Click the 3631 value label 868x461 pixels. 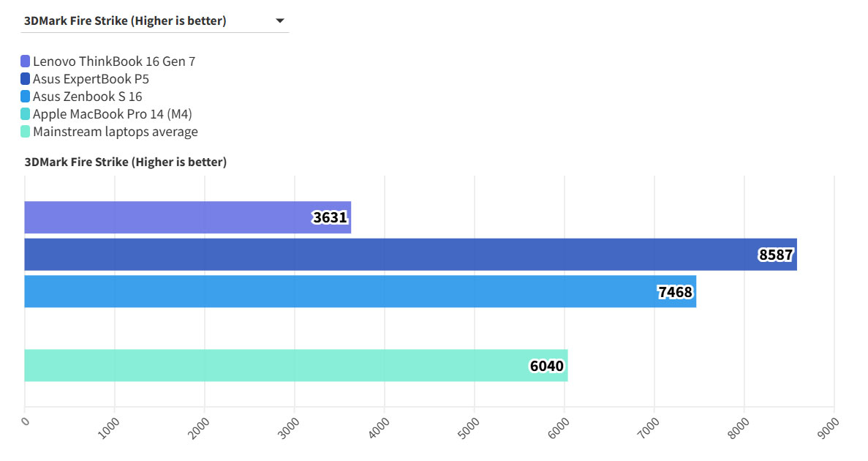(x=330, y=218)
